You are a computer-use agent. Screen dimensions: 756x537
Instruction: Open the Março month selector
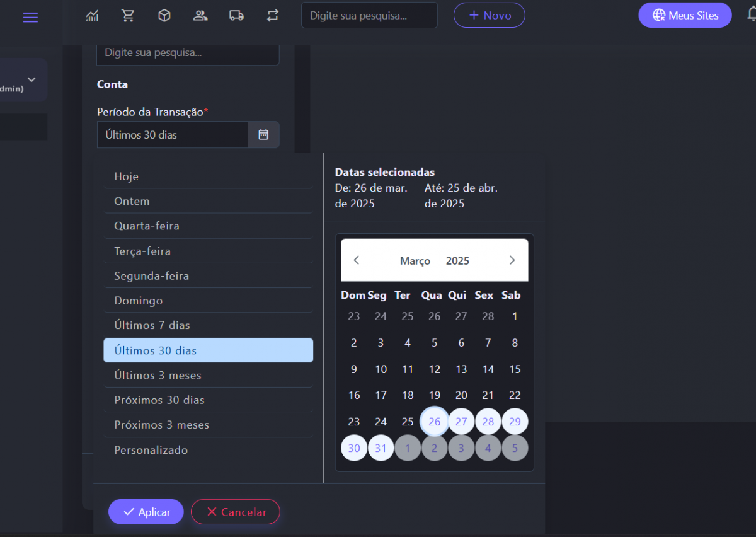(x=415, y=261)
